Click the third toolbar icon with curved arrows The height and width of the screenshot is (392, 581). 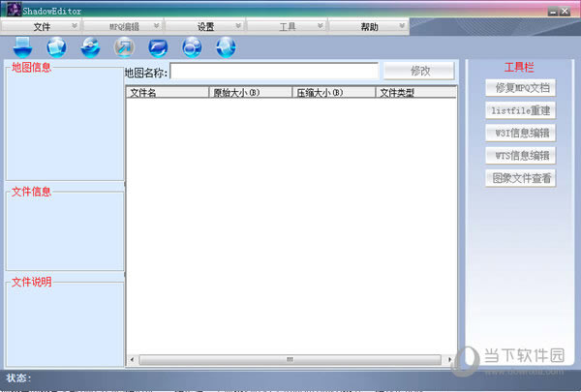tap(90, 46)
